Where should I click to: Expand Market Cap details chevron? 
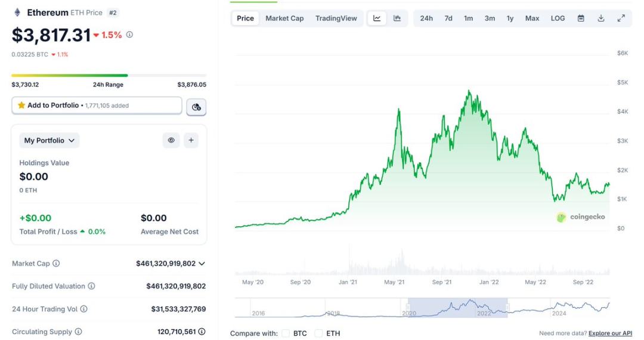coord(202,264)
